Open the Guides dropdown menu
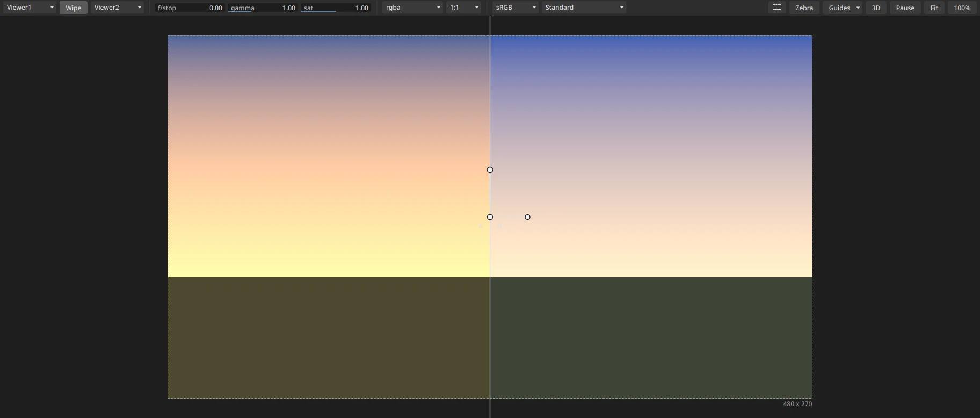 click(843, 8)
